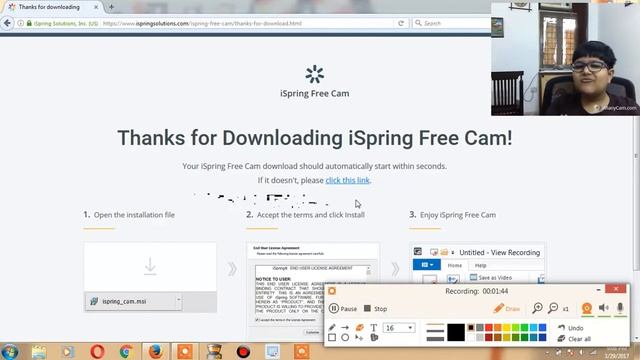Screen dimensions: 640x360
Task: Pick the white color swatch
Action: [471, 337]
